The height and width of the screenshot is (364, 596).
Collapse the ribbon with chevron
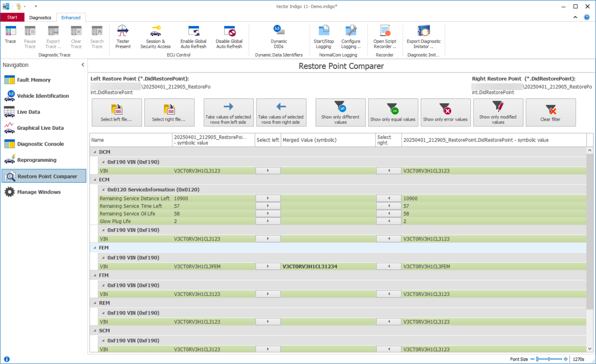(575, 17)
